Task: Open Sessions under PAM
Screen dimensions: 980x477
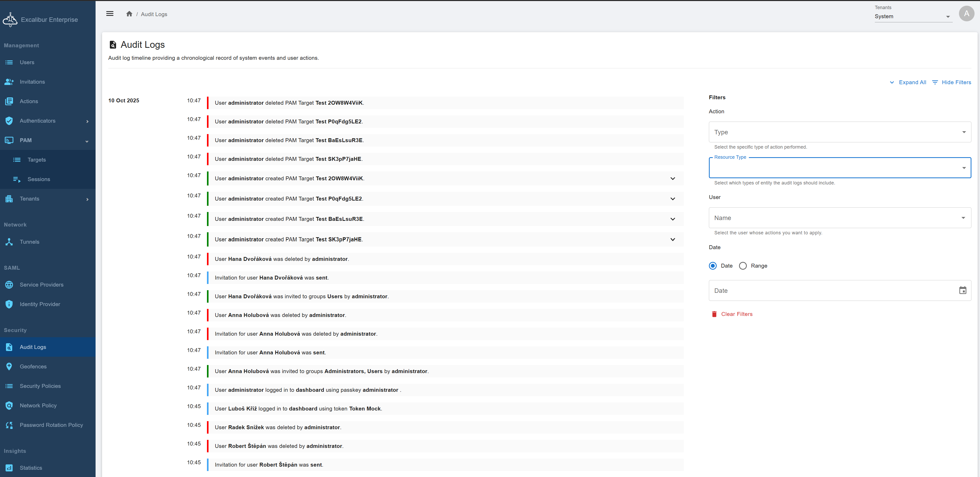Action: 38,179
